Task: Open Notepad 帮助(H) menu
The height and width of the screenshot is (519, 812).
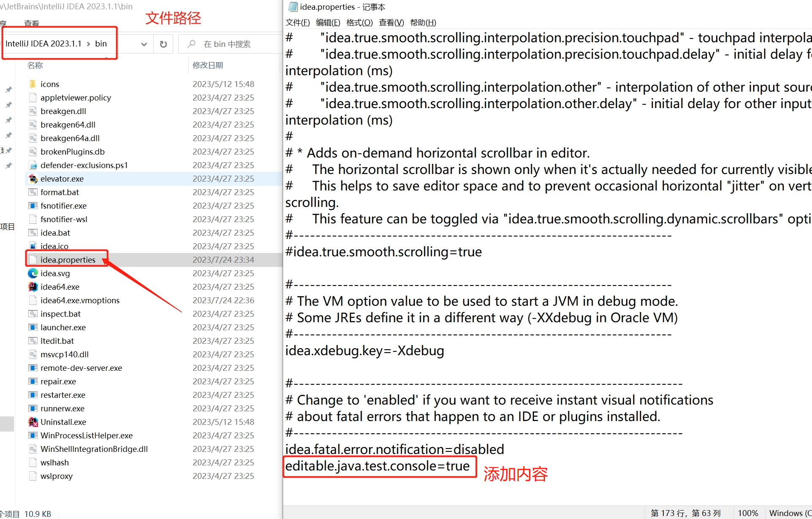Action: [423, 22]
